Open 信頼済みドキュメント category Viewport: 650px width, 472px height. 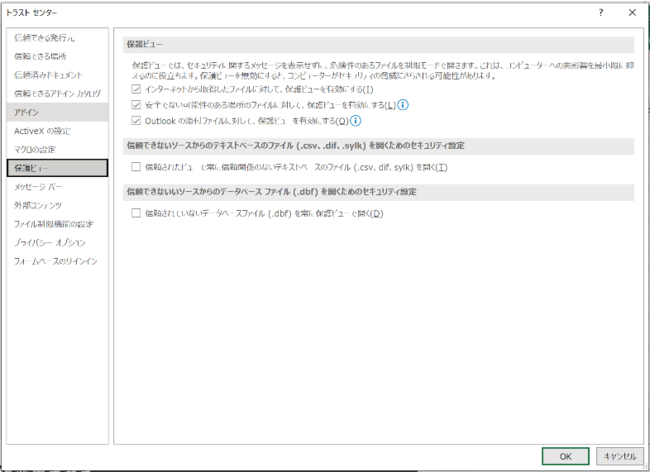click(x=57, y=75)
